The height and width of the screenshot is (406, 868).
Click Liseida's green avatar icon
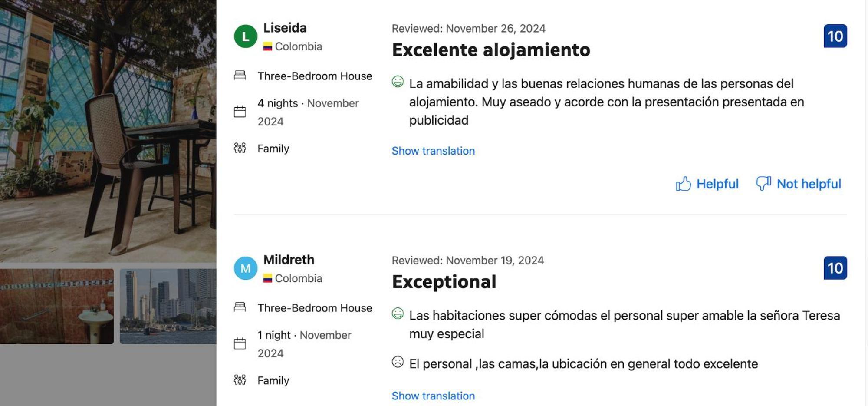246,36
